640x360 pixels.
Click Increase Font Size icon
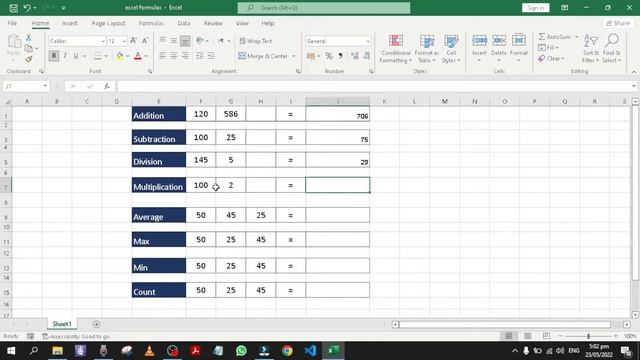tap(133, 41)
